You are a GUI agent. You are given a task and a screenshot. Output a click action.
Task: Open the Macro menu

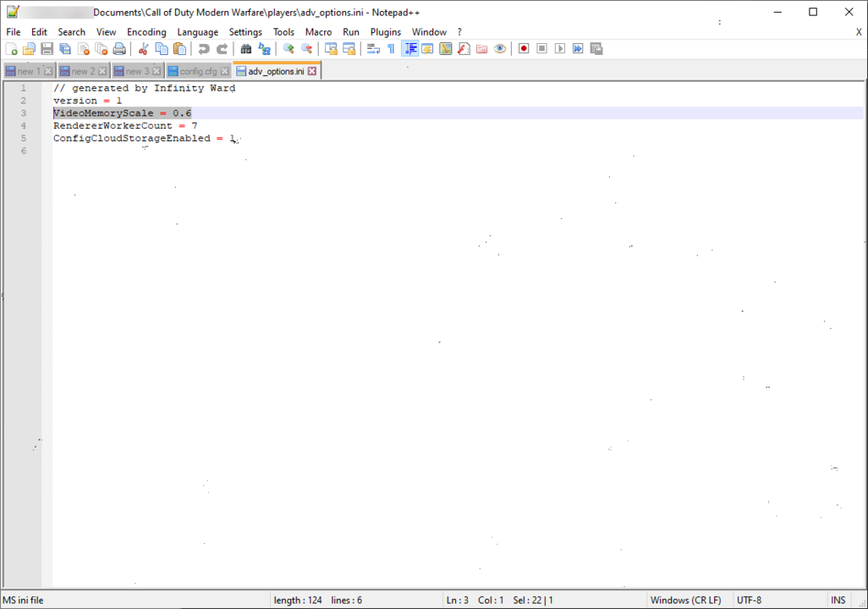[x=319, y=31]
